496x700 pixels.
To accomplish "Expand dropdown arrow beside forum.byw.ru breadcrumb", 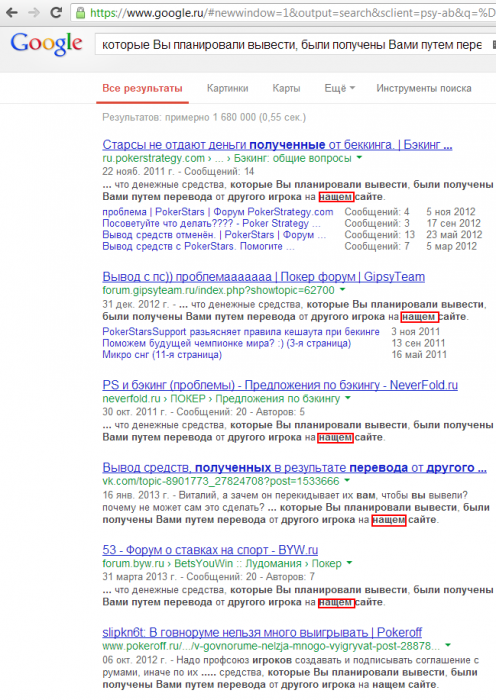I will [349, 563].
